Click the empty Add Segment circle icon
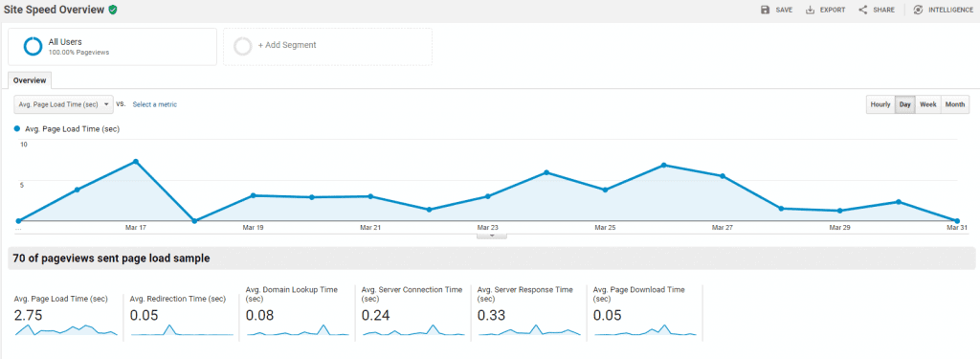The height and width of the screenshot is (359, 980). coord(242,46)
